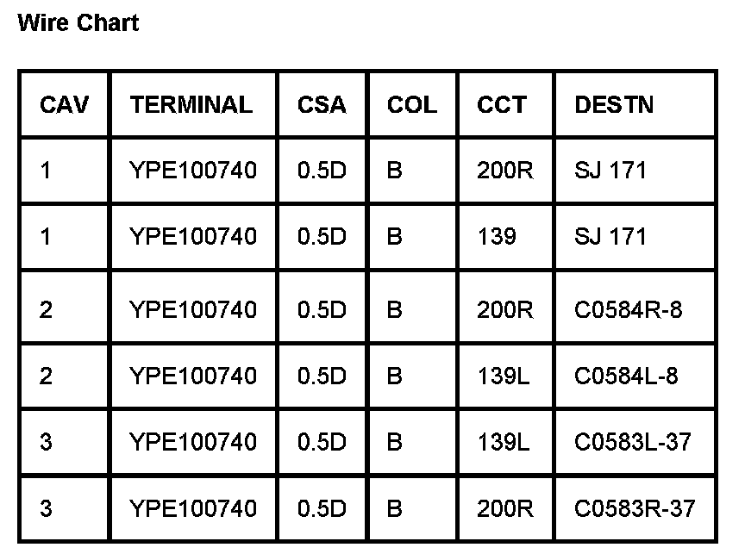The width and height of the screenshot is (745, 560).
Task: Select destination cell C0584R-8
Action: pyautogui.click(x=628, y=309)
